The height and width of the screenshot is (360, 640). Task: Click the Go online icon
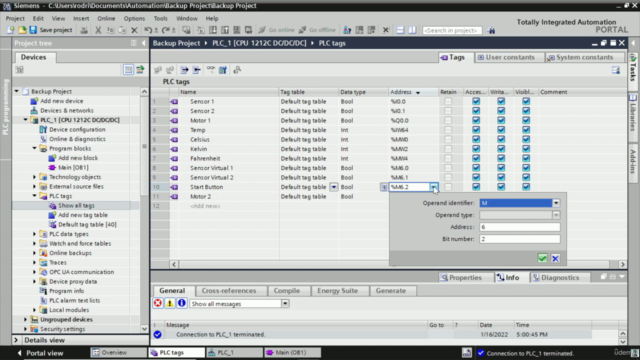(x=262, y=30)
